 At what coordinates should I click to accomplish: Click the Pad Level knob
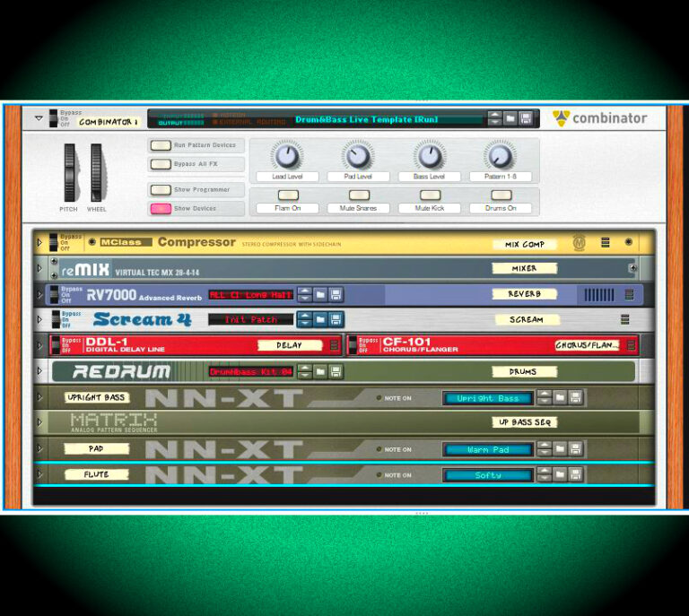[358, 156]
